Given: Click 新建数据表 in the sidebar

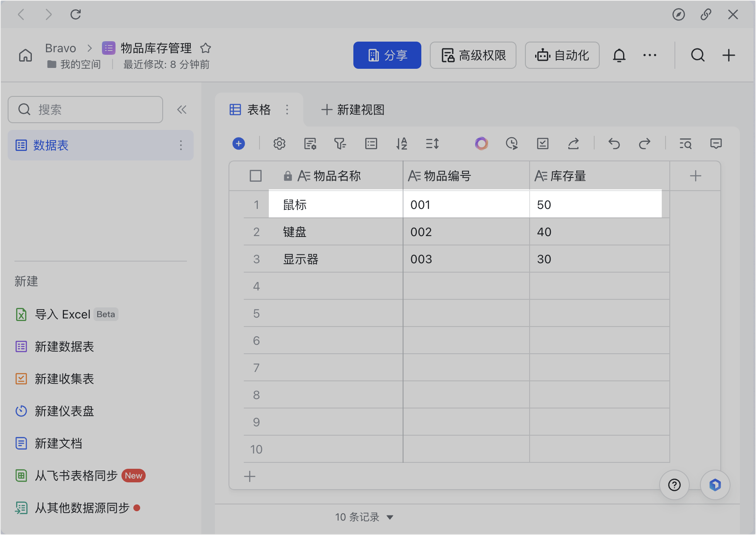Looking at the screenshot, I should tap(55, 346).
